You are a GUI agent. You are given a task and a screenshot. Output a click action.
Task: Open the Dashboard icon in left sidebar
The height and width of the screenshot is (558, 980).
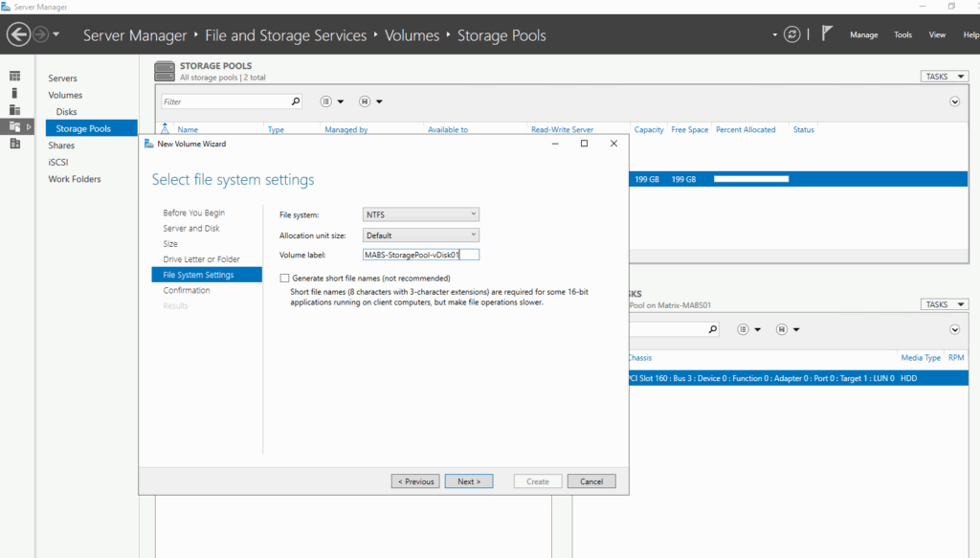click(15, 77)
